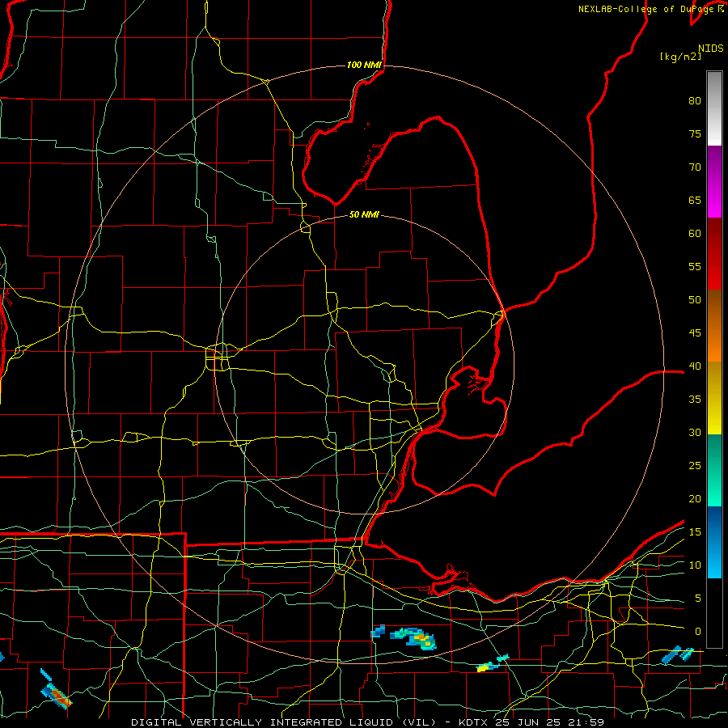Click the 25 value on the VIL scale
The width and height of the screenshot is (728, 728).
coord(695,465)
